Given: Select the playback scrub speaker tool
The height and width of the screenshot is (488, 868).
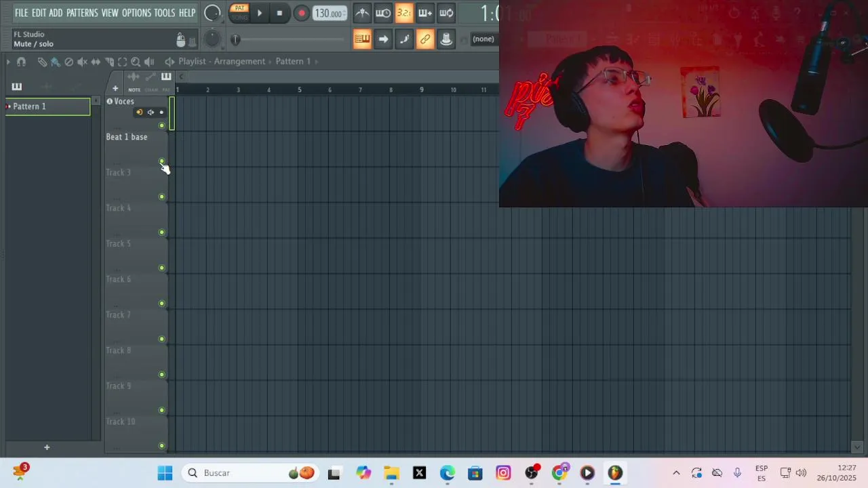Looking at the screenshot, I should 149,62.
